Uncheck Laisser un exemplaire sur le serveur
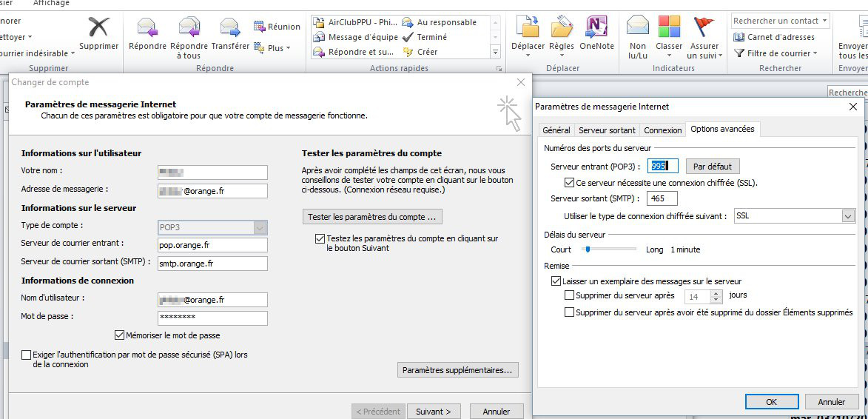 coord(556,281)
